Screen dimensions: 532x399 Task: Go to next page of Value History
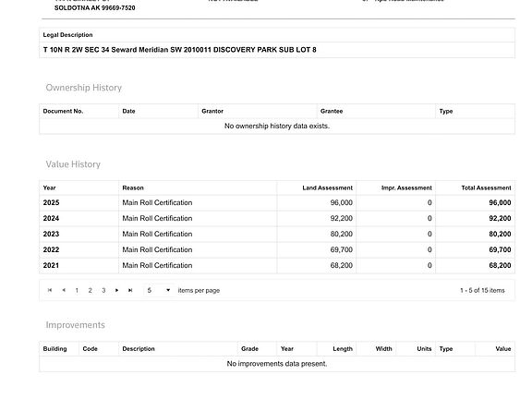[x=116, y=290]
